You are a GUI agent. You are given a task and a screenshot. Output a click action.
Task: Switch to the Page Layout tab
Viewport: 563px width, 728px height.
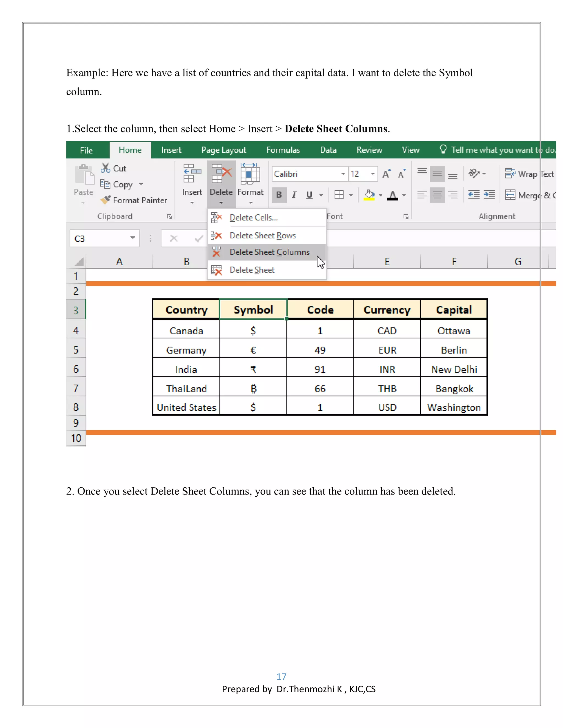click(224, 150)
